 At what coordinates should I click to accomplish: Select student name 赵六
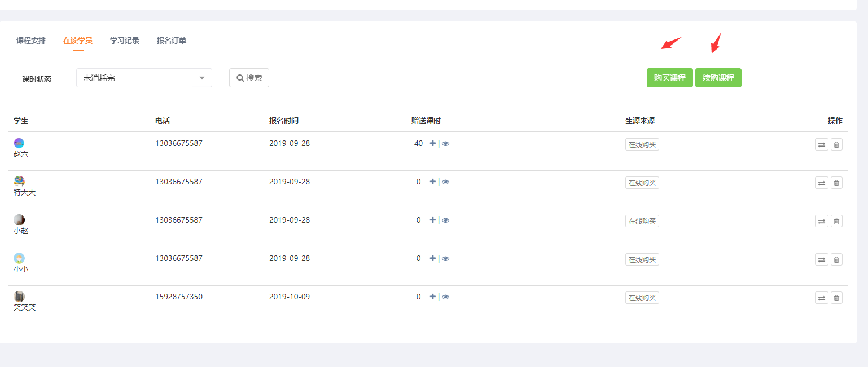[21, 154]
